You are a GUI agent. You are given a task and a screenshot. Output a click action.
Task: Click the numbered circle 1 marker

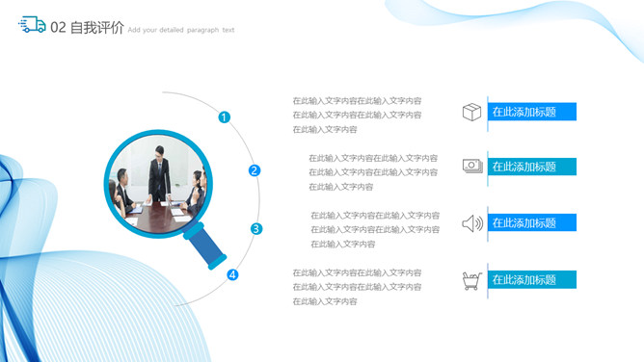click(224, 117)
